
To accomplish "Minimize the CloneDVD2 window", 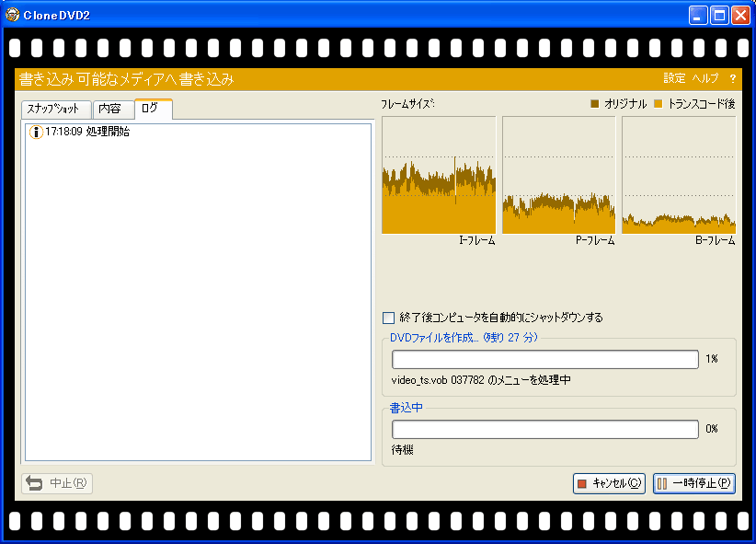I will (x=698, y=16).
